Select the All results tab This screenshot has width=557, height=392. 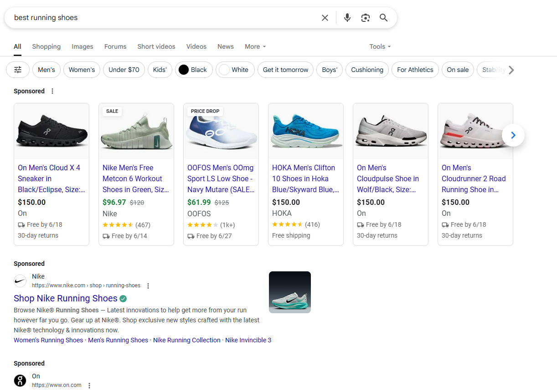(x=17, y=46)
